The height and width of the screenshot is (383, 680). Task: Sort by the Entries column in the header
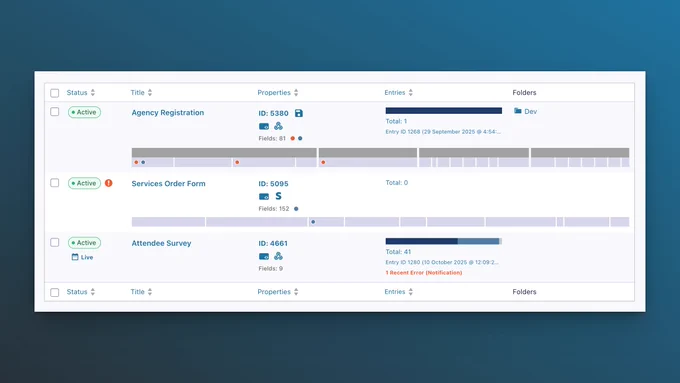pyautogui.click(x=399, y=92)
